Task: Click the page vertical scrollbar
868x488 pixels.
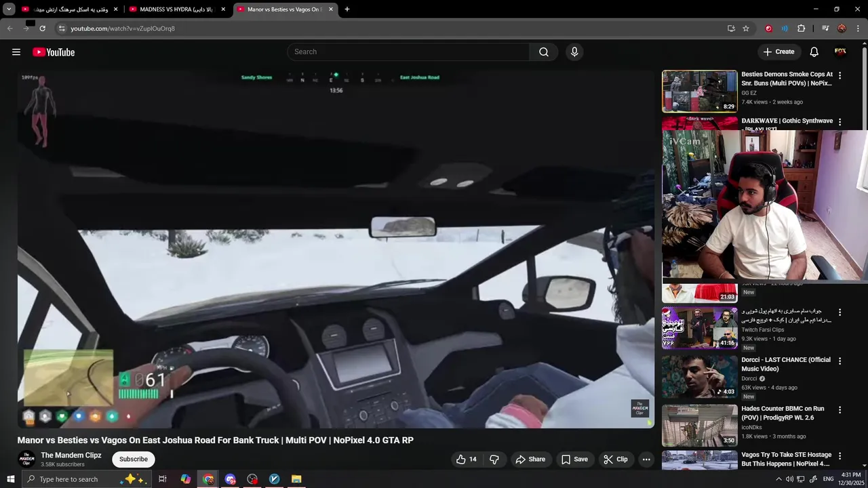Action: point(864,88)
